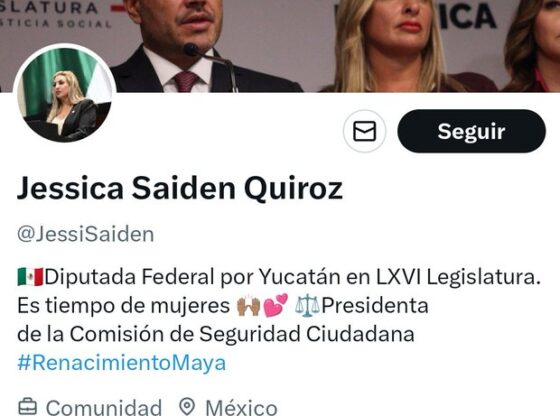Image resolution: width=560 pixels, height=416 pixels.
Task: Click the briefcase icon beside Comunidad
Action: point(28,406)
